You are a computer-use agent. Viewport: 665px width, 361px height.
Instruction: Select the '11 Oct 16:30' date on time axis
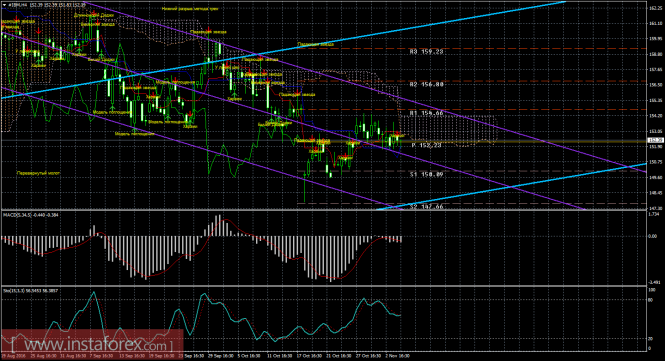click(x=280, y=356)
